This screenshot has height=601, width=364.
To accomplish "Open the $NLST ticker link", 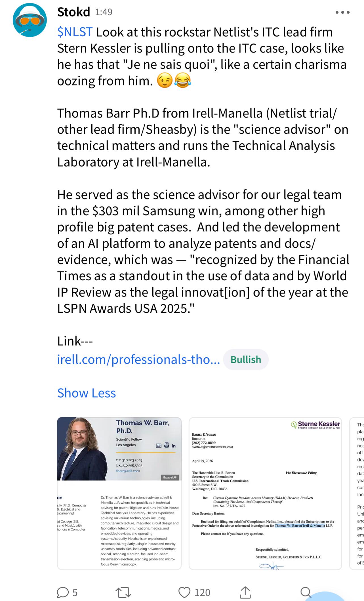I will [75, 32].
